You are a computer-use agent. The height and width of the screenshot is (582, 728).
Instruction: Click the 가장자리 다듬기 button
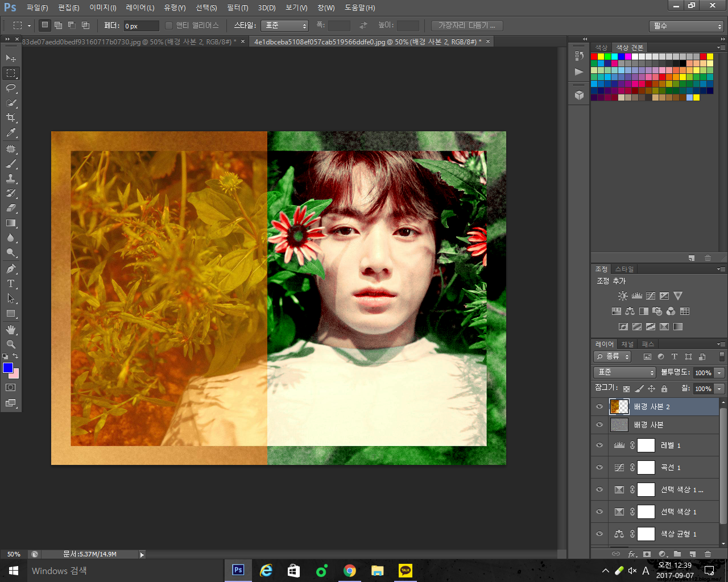[466, 26]
